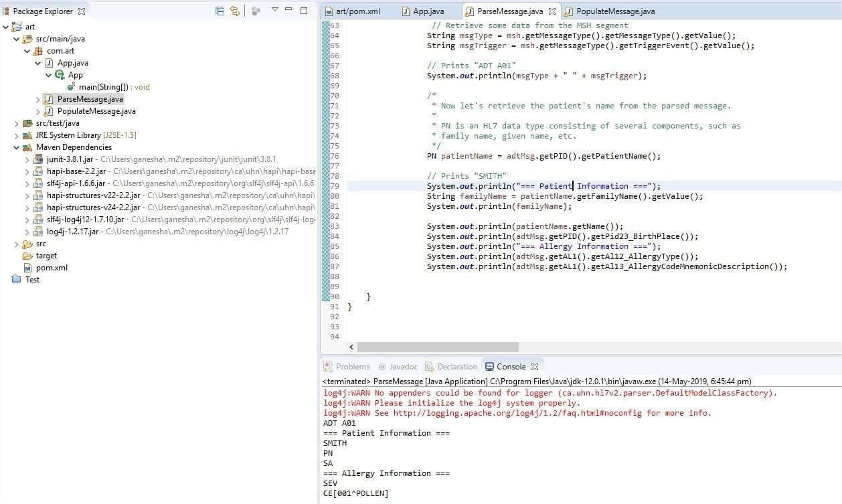Click the ParseMessage.java file icon
The height and width of the screenshot is (504, 842).
click(49, 99)
